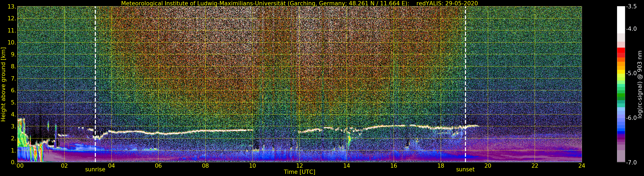The height and width of the screenshot is (176, 644).
Task: Select the "2." height axis tick label
Action: 13,138
